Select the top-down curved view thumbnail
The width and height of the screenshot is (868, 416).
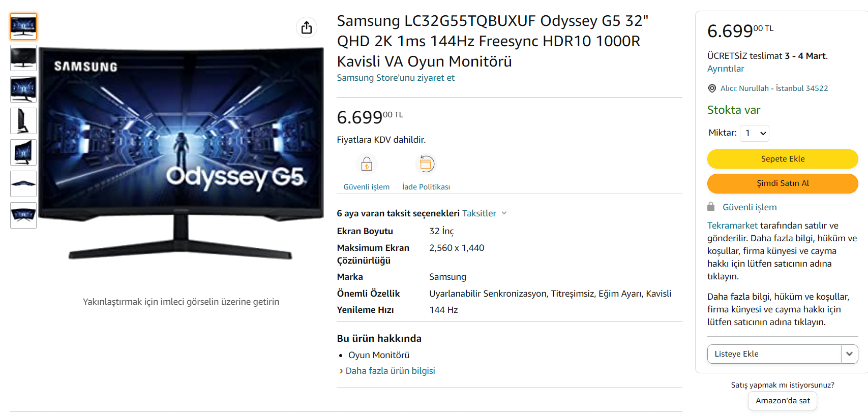[x=23, y=184]
